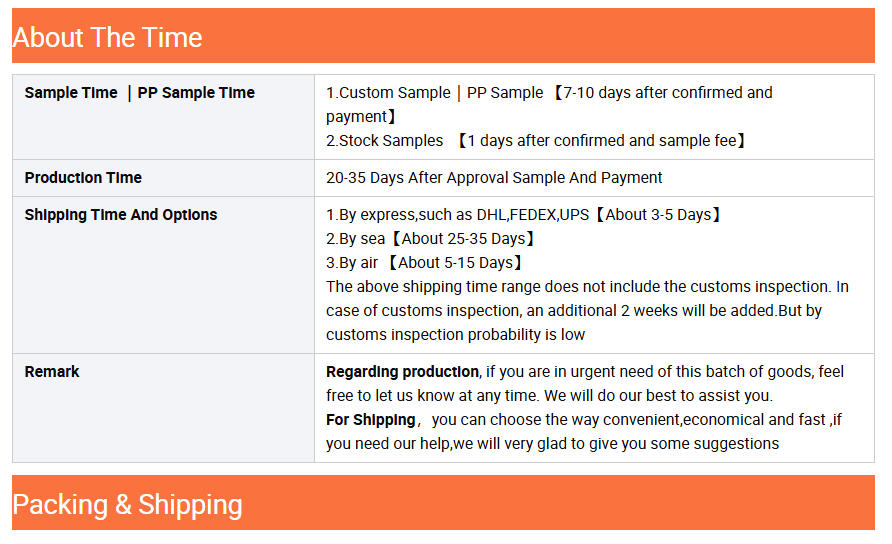Click the bold Regarding production text
Image resolution: width=892 pixels, height=544 pixels.
402,372
